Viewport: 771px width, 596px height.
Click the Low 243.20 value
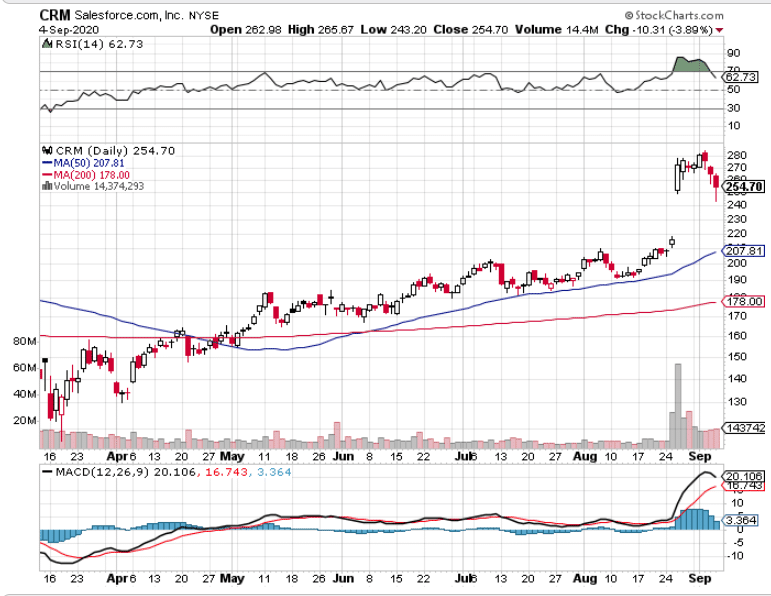click(x=393, y=30)
